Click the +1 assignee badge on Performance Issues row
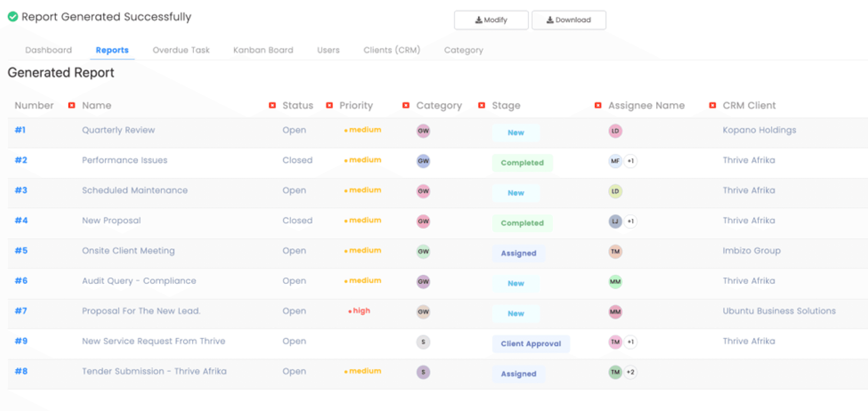The image size is (868, 411). (x=630, y=161)
